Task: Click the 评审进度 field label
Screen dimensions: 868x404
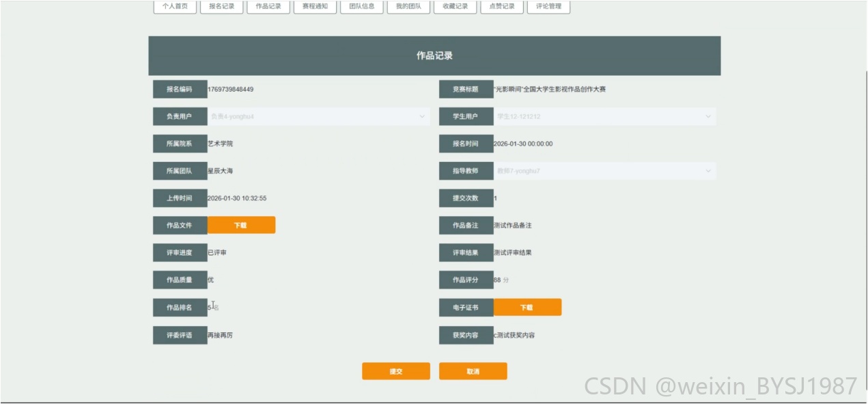Action: (180, 253)
